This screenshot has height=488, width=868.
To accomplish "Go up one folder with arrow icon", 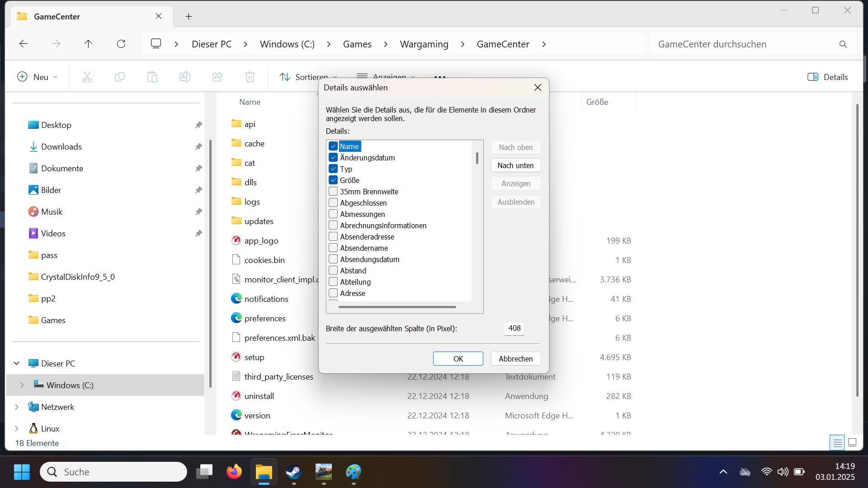I will 88,44.
